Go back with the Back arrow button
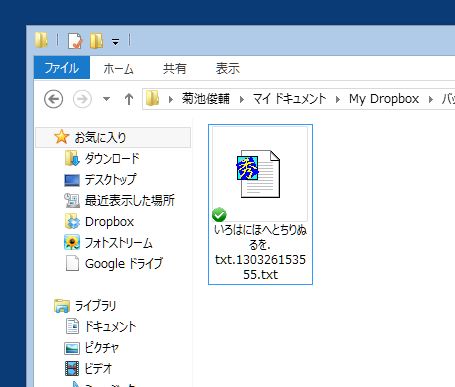The height and width of the screenshot is (387, 455). coord(54,99)
